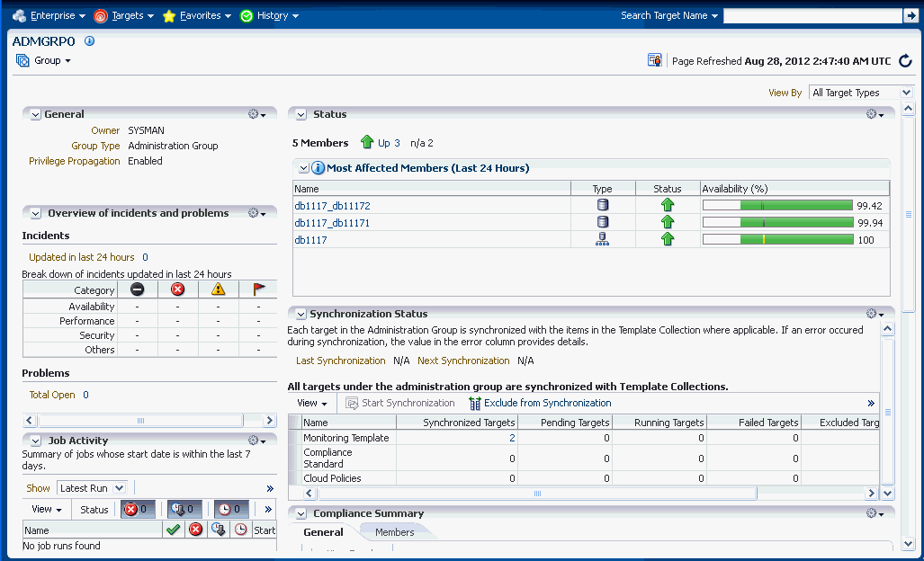The height and width of the screenshot is (561, 924).
Task: Click succeeded checkmark column header
Action: tap(174, 530)
